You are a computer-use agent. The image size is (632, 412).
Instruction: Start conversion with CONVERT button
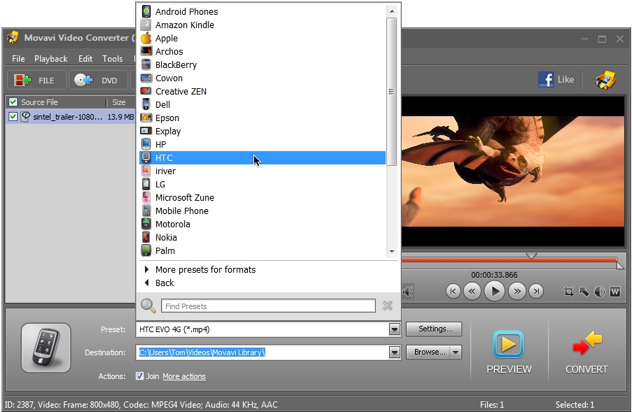coord(586,353)
